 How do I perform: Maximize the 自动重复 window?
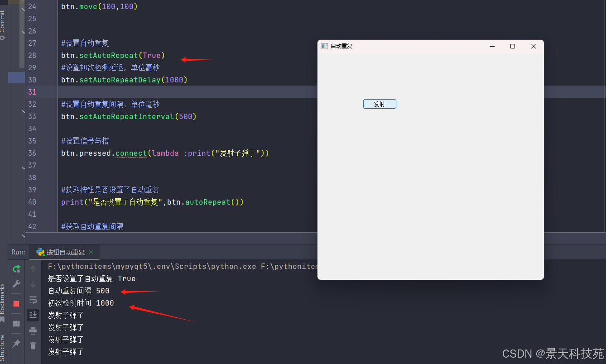pyautogui.click(x=513, y=46)
